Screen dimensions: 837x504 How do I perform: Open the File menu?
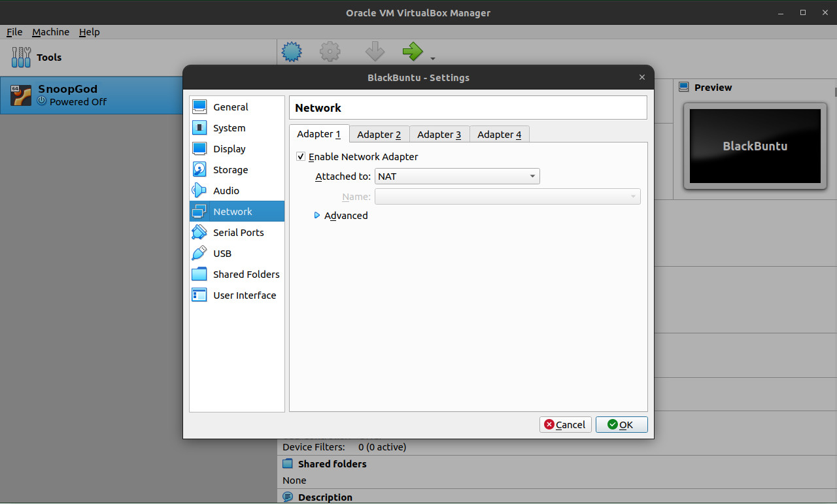coord(14,32)
